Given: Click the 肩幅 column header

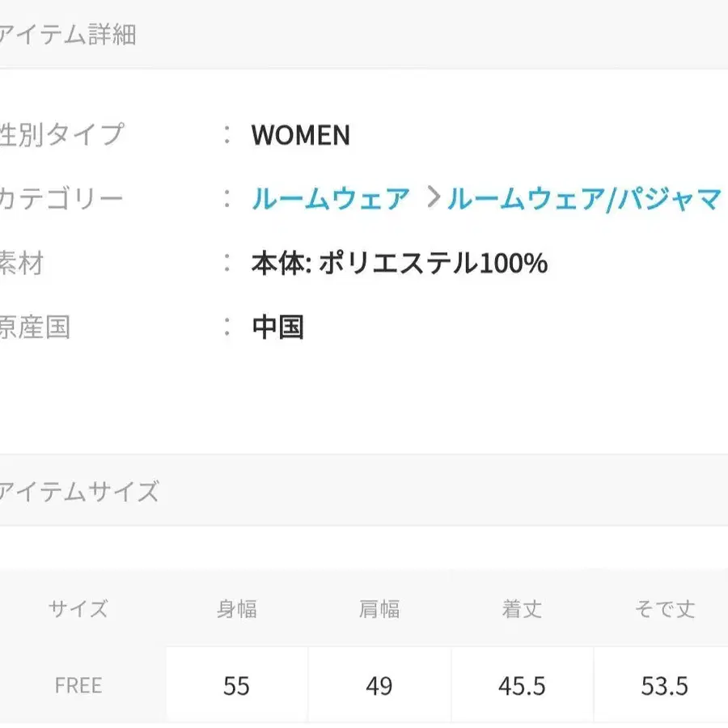Looking at the screenshot, I should click(x=380, y=609).
